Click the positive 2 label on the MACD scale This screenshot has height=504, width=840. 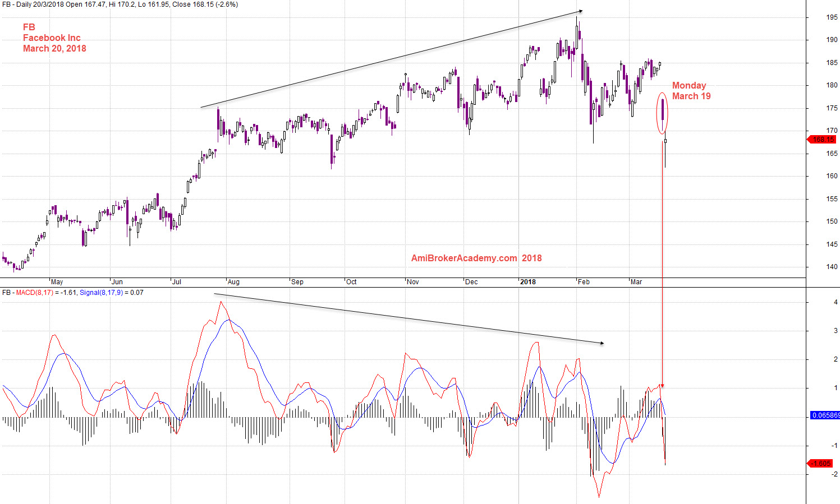836,359
